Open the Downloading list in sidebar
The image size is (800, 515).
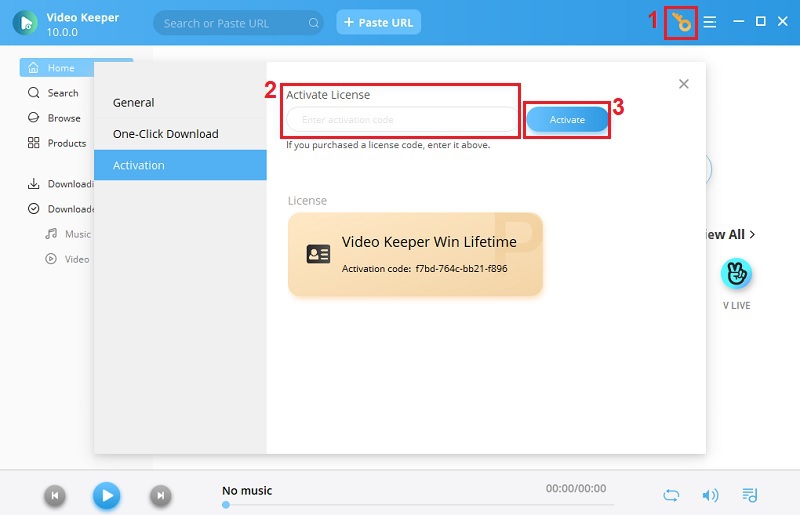click(60, 184)
